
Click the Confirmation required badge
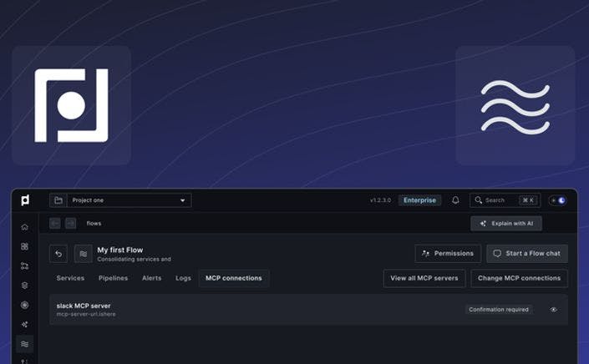499,310
